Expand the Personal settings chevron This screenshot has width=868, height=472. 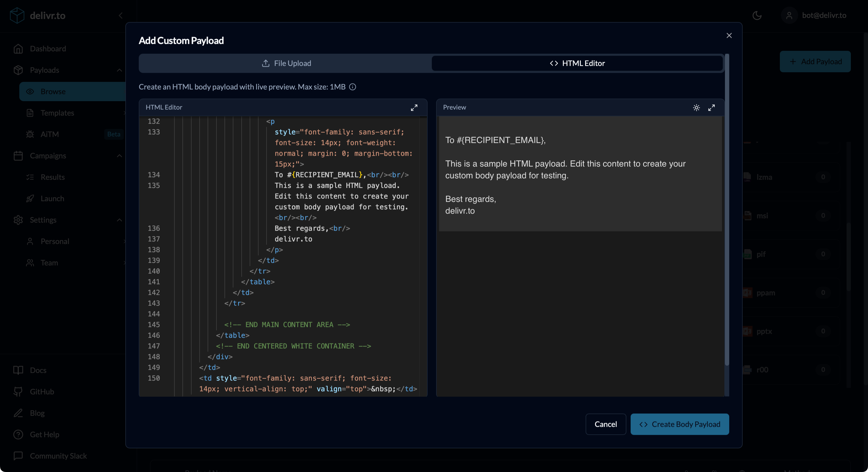point(125,241)
